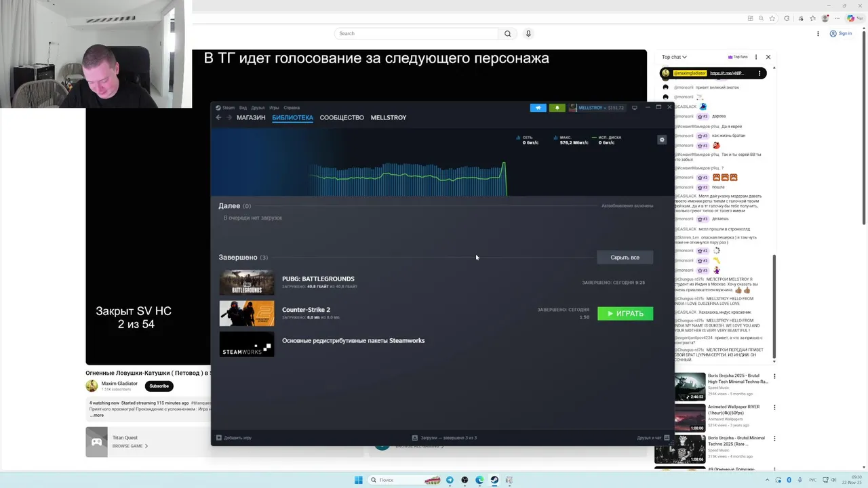Close the YouTube live chat panel
Screen dimensions: 868x488
pos(768,57)
